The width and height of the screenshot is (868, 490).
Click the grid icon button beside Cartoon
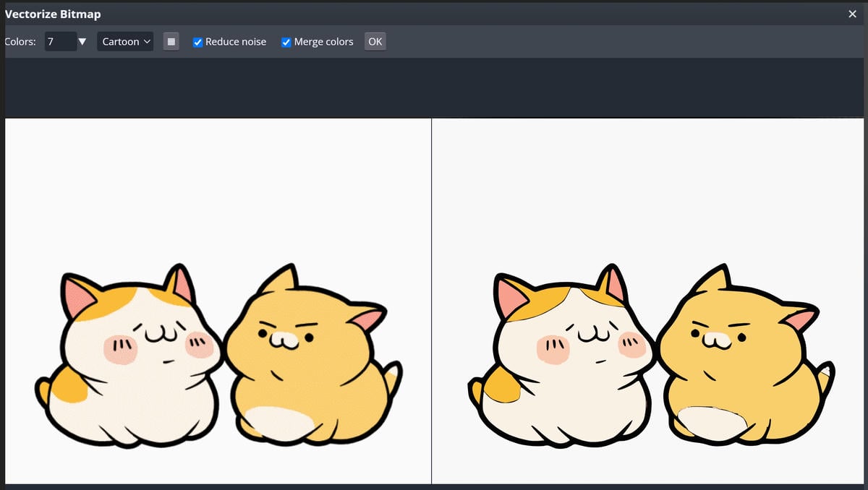(171, 42)
